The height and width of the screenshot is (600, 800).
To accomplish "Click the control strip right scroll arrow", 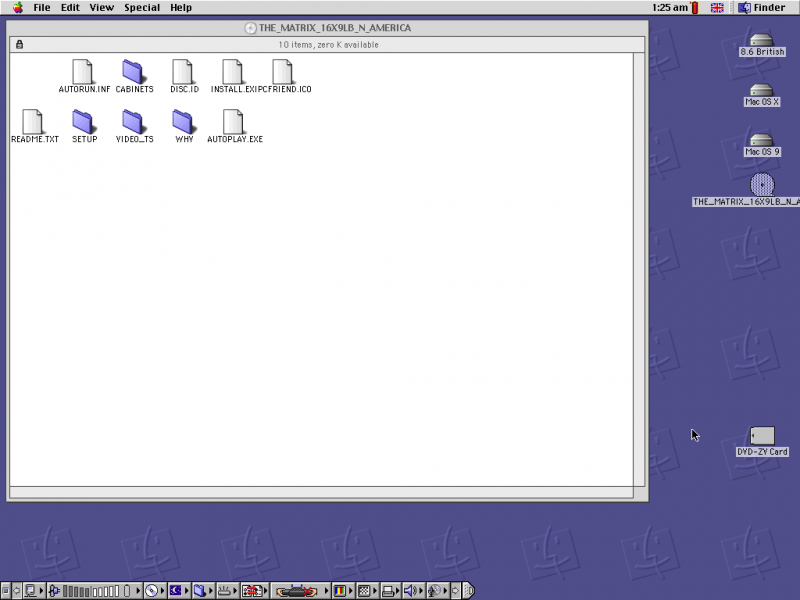I will (x=456, y=591).
